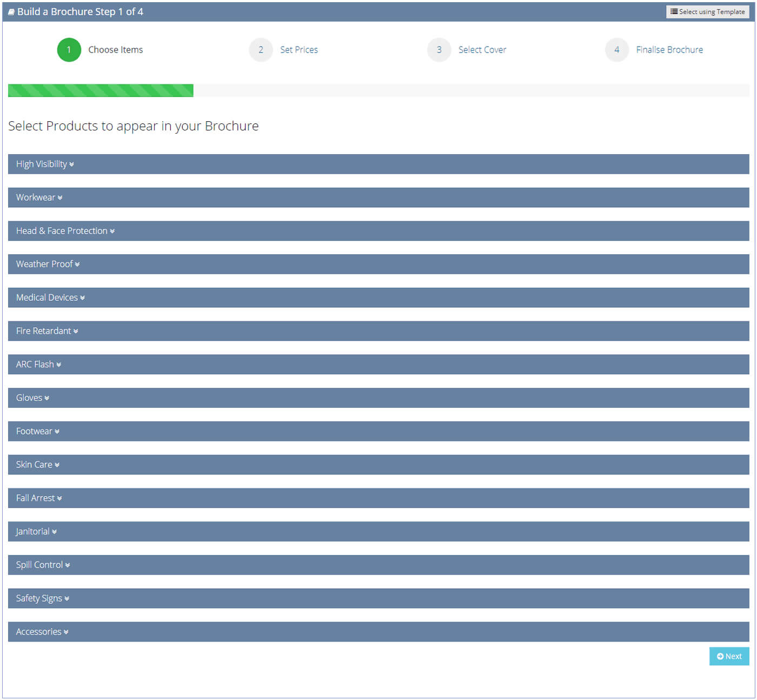Screen dimensions: 757x700
Task: Click the book icon in header
Action: click(x=11, y=12)
